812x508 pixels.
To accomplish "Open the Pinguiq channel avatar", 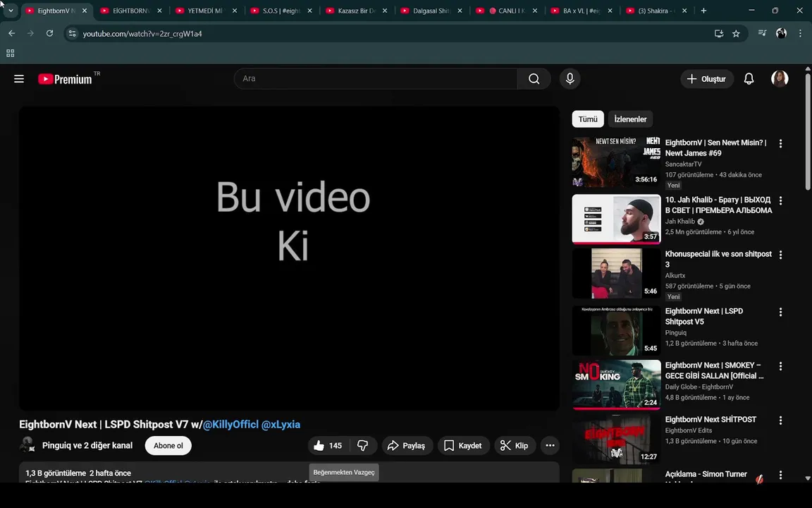I will click(27, 445).
